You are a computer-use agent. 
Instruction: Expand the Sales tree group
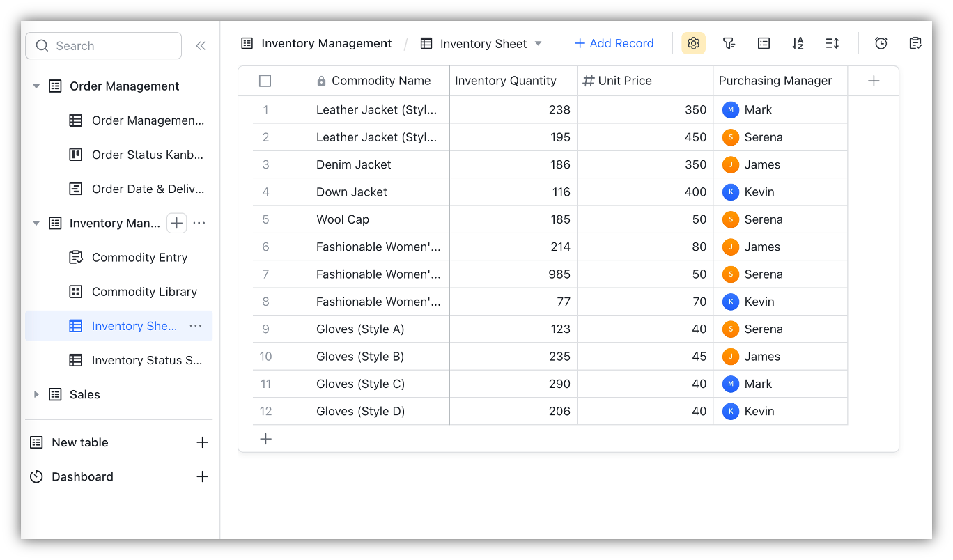pyautogui.click(x=36, y=394)
